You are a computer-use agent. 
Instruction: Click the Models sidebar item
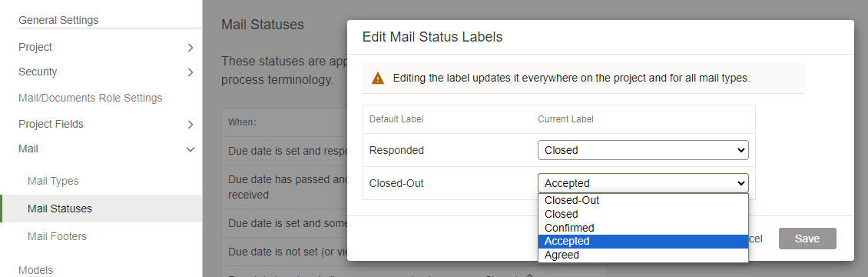(36, 270)
